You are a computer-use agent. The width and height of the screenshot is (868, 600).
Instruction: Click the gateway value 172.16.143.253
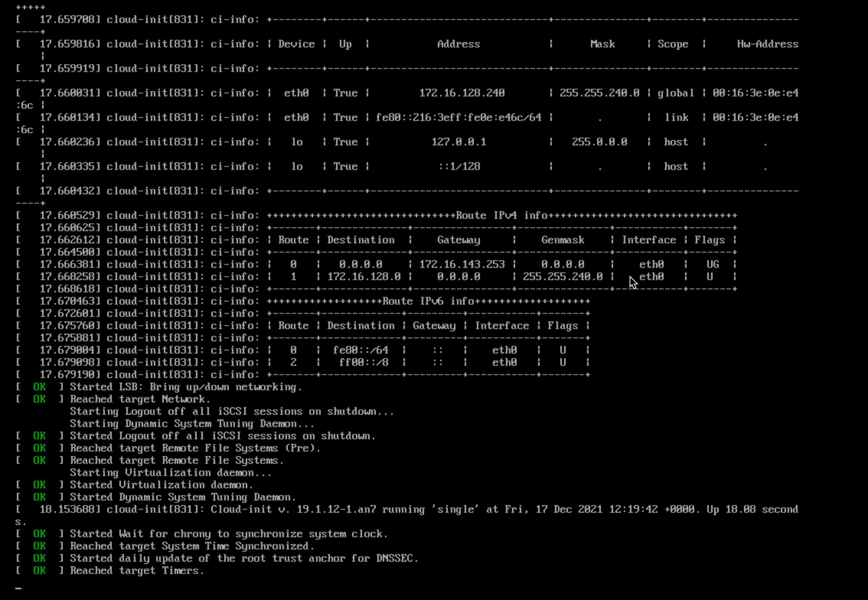[462, 264]
